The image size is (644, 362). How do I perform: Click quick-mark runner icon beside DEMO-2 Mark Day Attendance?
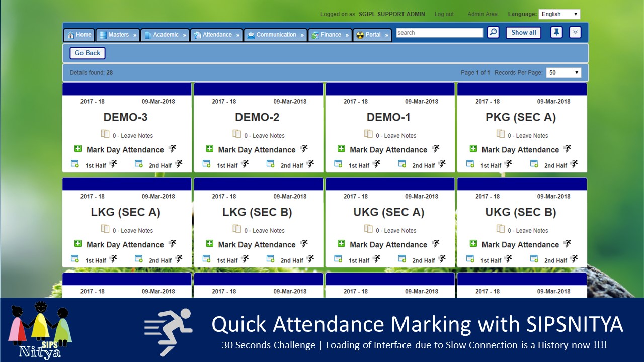pyautogui.click(x=304, y=149)
